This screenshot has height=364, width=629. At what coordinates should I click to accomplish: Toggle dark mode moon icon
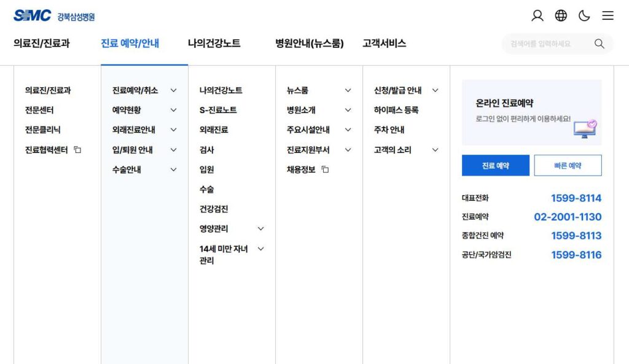[x=584, y=15]
